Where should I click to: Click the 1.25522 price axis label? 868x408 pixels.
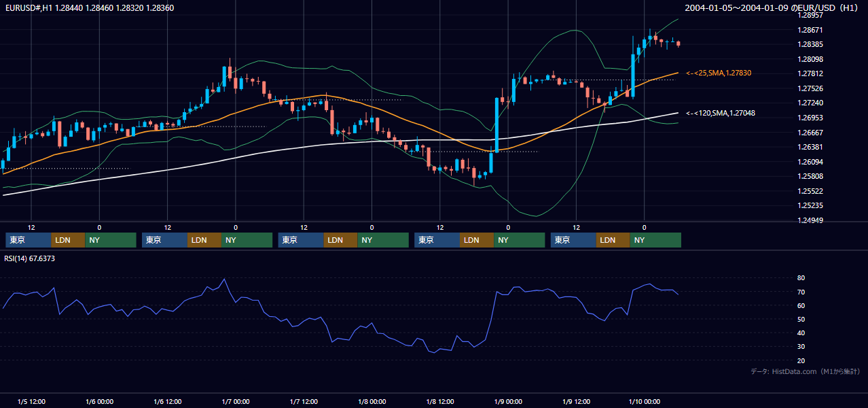tap(810, 191)
